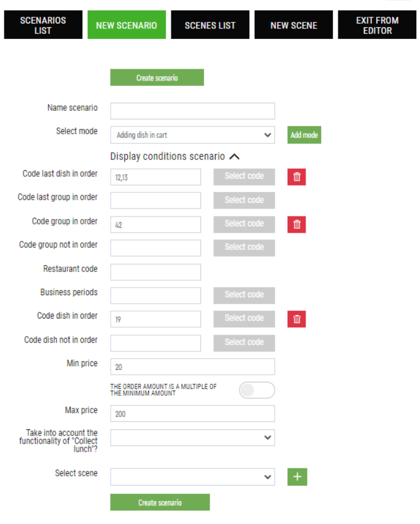The height and width of the screenshot is (524, 420).
Task: Select code for Code last group in order
Action: pyautogui.click(x=244, y=200)
